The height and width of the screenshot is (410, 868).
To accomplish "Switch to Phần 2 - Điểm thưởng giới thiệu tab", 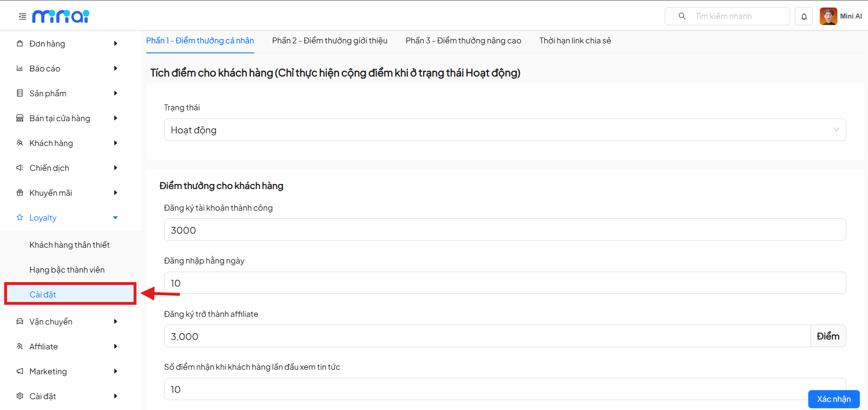I will (329, 41).
